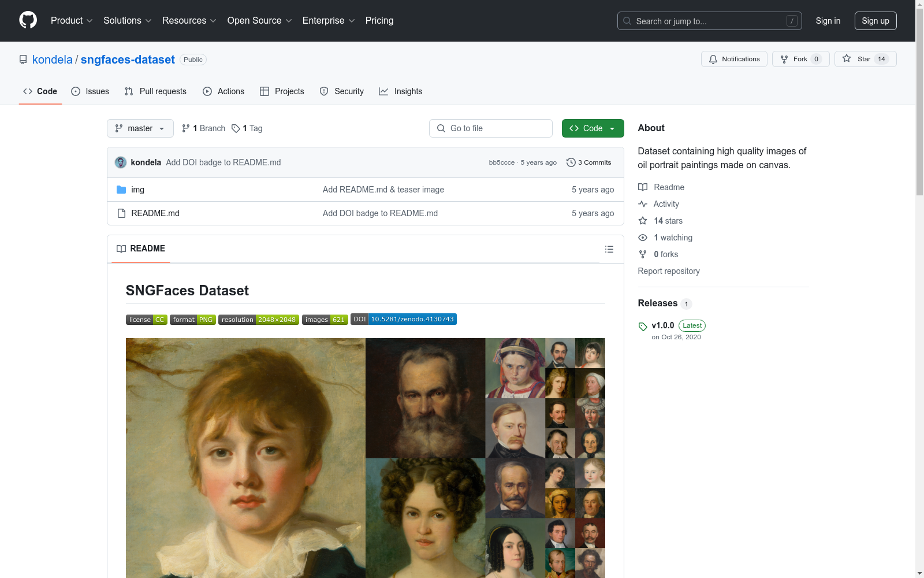Click the resolution 2048×2048 badge
Image resolution: width=924 pixels, height=578 pixels.
[x=259, y=320]
